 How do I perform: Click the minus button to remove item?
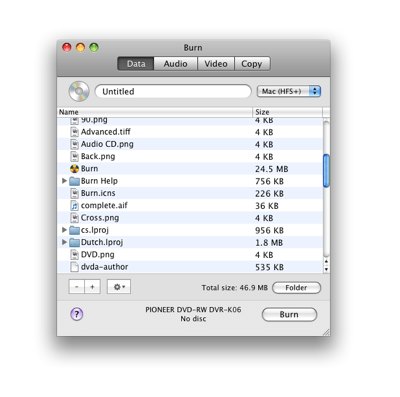point(77,287)
